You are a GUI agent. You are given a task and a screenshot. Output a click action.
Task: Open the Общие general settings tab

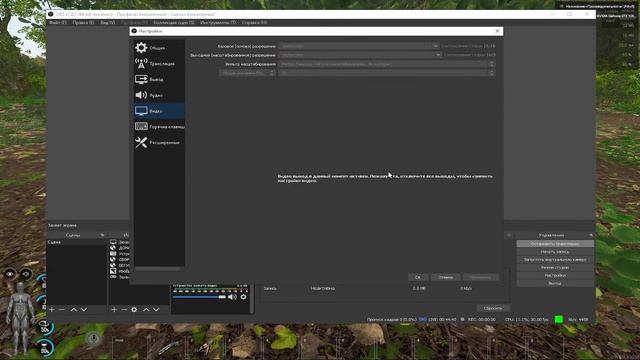(x=159, y=48)
